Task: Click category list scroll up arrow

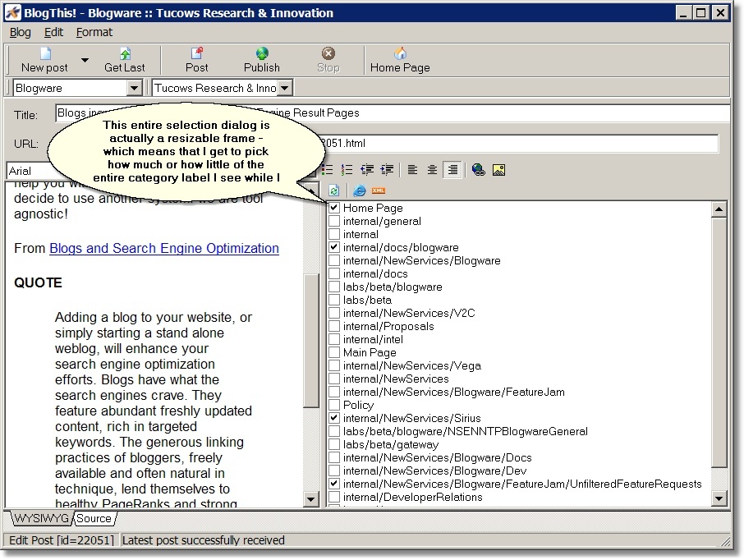Action: (719, 209)
